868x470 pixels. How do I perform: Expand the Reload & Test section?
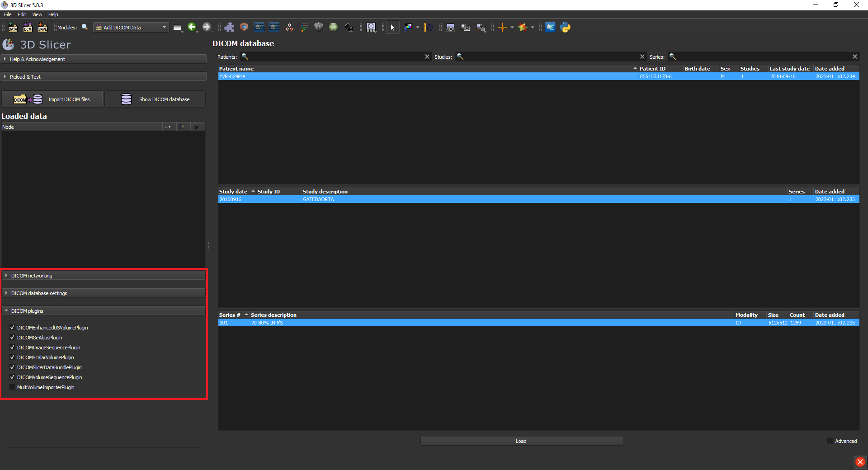click(104, 77)
